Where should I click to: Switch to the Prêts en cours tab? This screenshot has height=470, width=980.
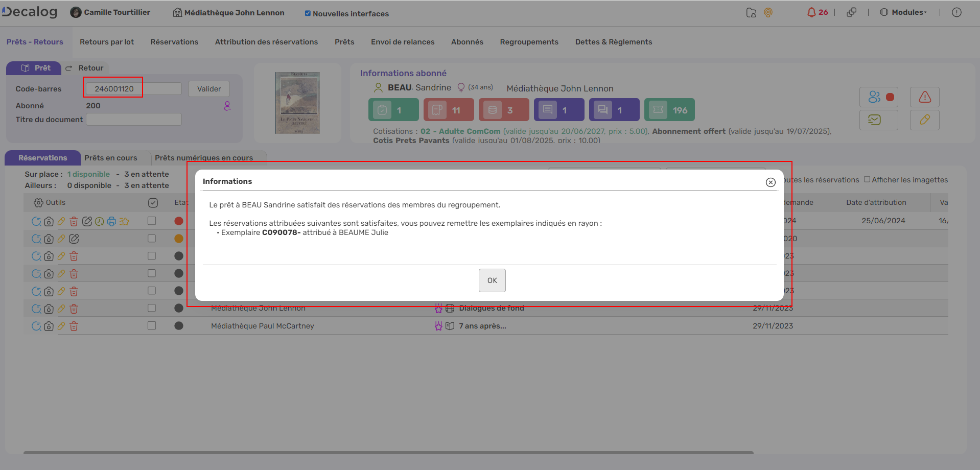[111, 158]
